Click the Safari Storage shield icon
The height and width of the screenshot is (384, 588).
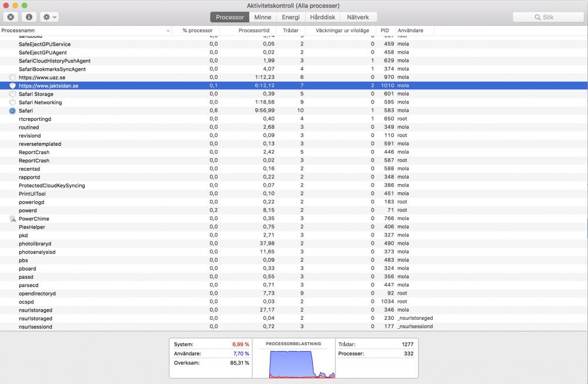click(12, 94)
